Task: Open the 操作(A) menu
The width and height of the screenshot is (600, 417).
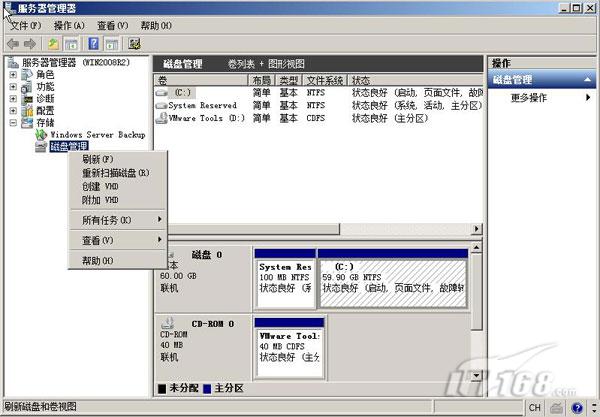Action: (69, 26)
